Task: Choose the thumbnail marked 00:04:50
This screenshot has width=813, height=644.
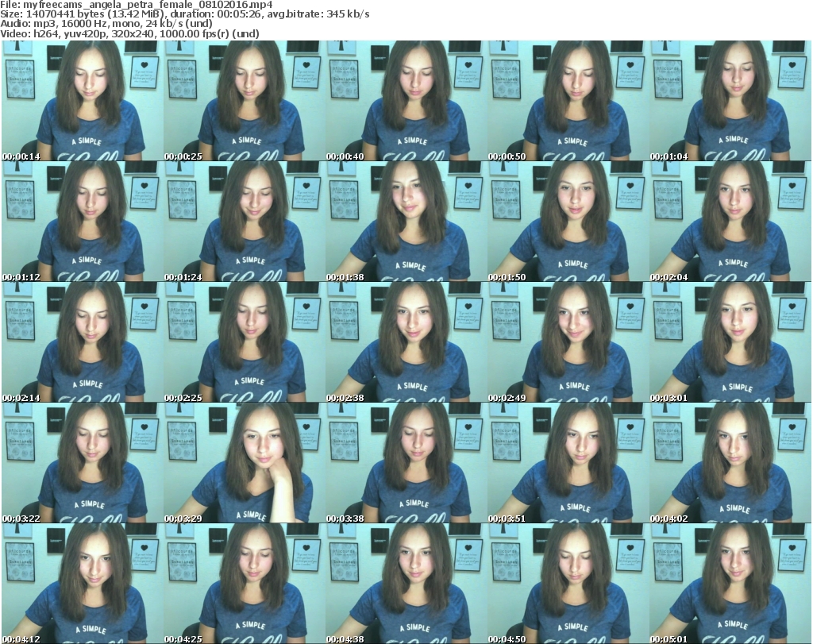Action: tap(568, 584)
